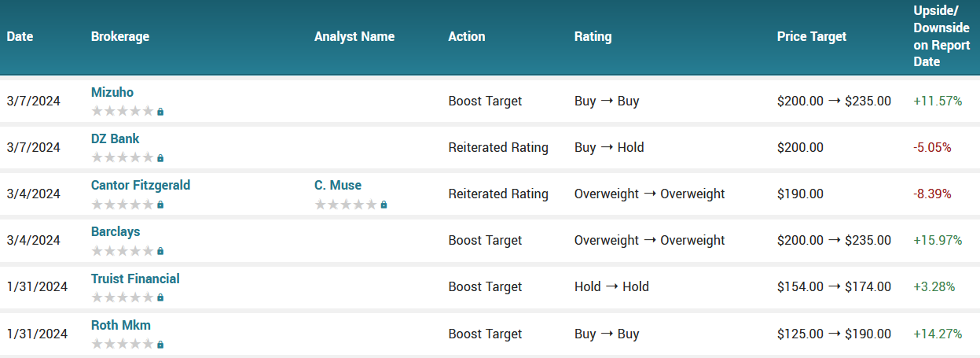Open analyst C. Muse's profile link
This screenshot has width=980, height=358.
click(338, 186)
